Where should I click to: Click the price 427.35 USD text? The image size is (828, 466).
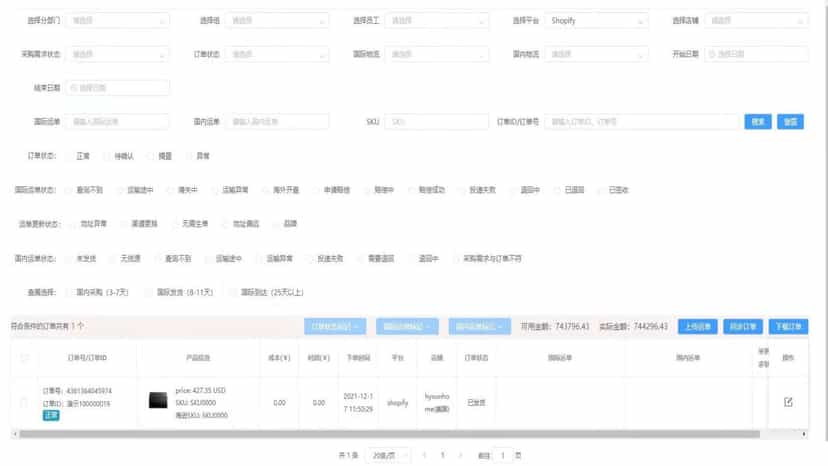click(201, 390)
